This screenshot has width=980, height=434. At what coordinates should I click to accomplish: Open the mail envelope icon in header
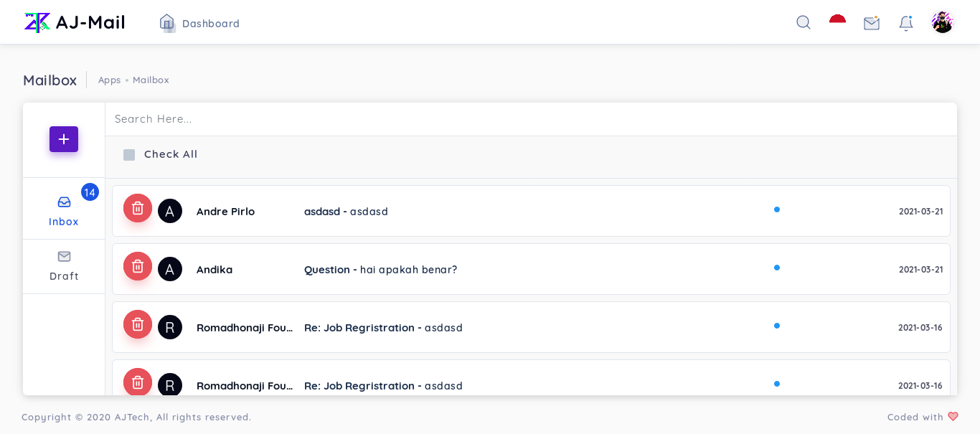pyautogui.click(x=872, y=23)
